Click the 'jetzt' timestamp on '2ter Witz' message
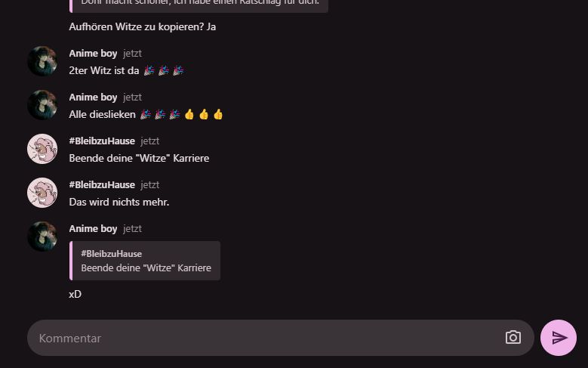This screenshot has width=588, height=368. point(132,54)
